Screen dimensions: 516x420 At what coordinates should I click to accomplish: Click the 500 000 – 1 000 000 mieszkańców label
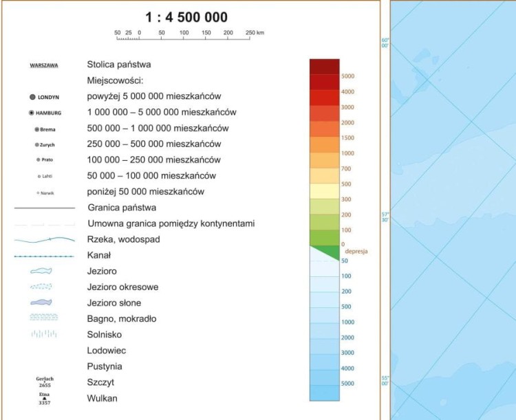(158, 129)
